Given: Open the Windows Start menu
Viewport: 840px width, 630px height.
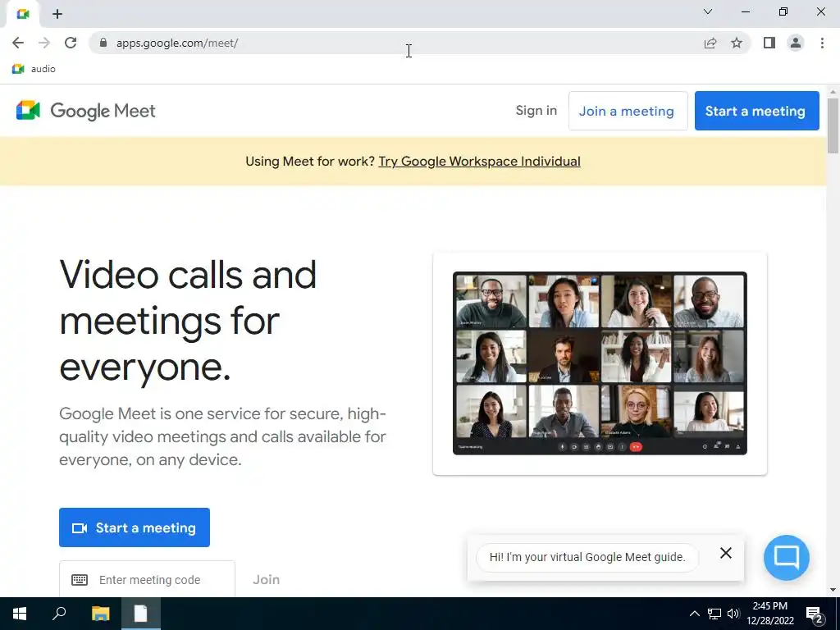Looking at the screenshot, I should (20, 614).
